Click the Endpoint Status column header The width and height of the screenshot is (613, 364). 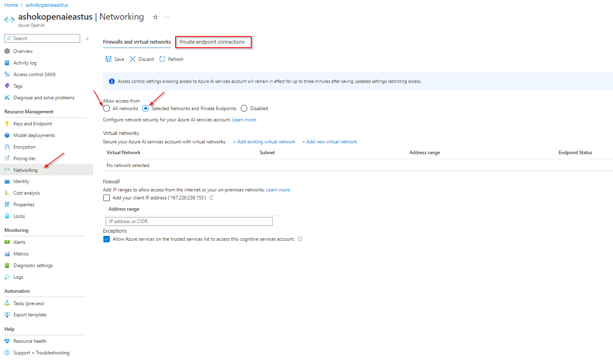click(x=575, y=153)
